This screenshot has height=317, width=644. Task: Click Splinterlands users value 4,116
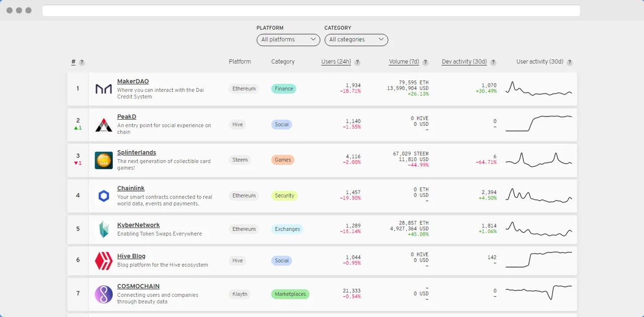(x=353, y=157)
